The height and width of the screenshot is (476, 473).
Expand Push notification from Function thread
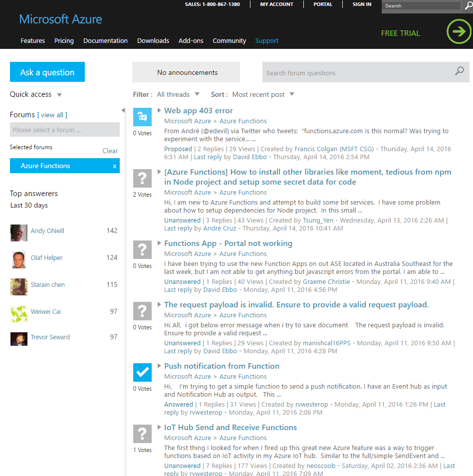tap(159, 366)
